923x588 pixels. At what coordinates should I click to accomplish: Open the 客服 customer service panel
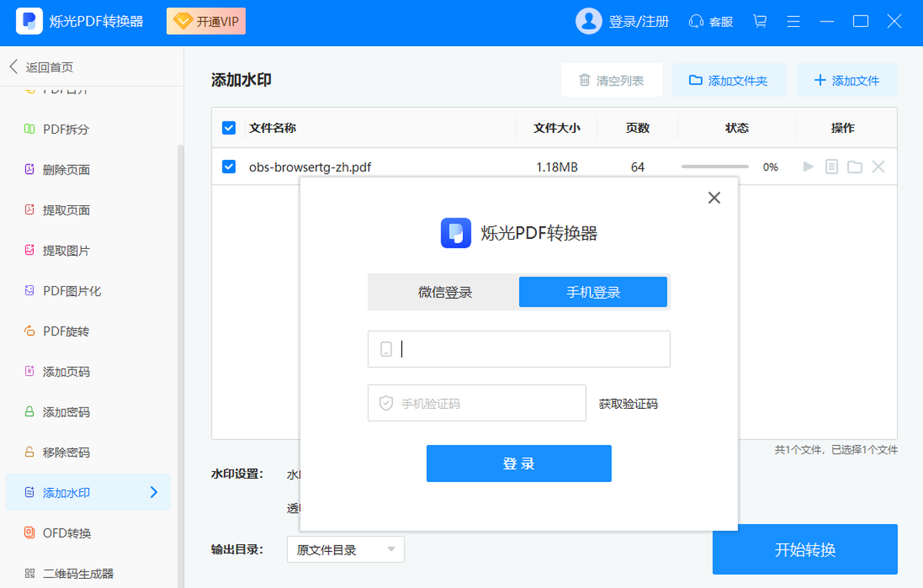[710, 22]
